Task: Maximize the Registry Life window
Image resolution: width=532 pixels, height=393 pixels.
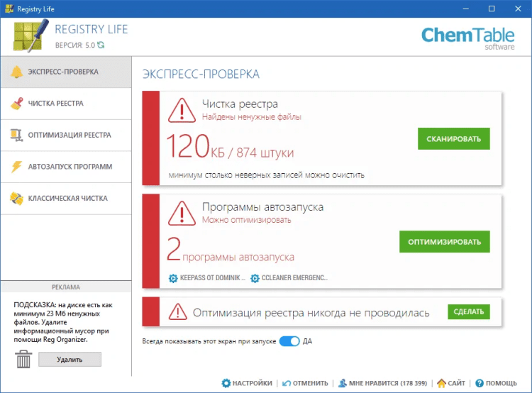Action: point(492,9)
